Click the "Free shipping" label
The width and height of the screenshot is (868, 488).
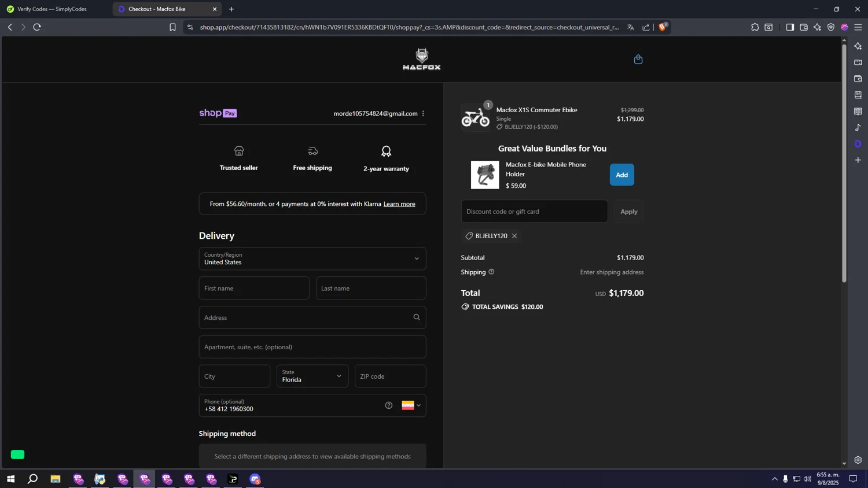click(x=312, y=168)
